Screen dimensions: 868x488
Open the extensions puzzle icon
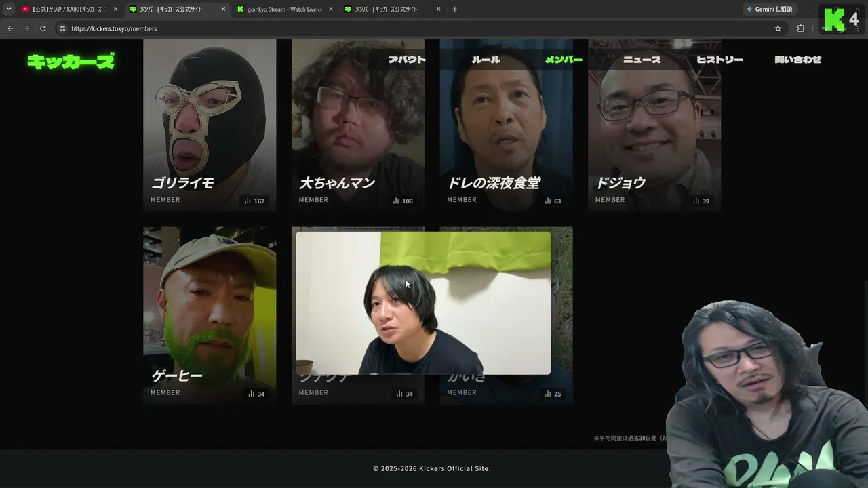point(801,28)
